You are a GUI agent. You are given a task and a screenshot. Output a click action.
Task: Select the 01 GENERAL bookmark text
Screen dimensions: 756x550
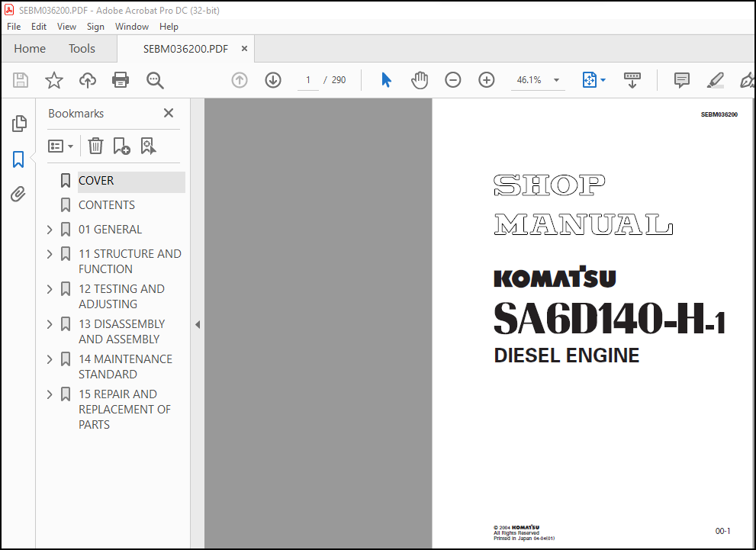[x=110, y=230]
